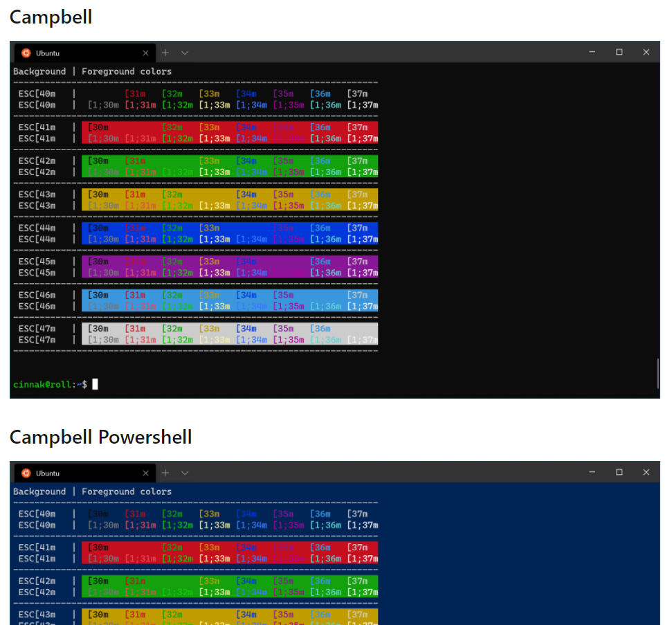
Task: Open the dropdown chevron in the Campbell Powershell terminal
Action: pyautogui.click(x=185, y=473)
